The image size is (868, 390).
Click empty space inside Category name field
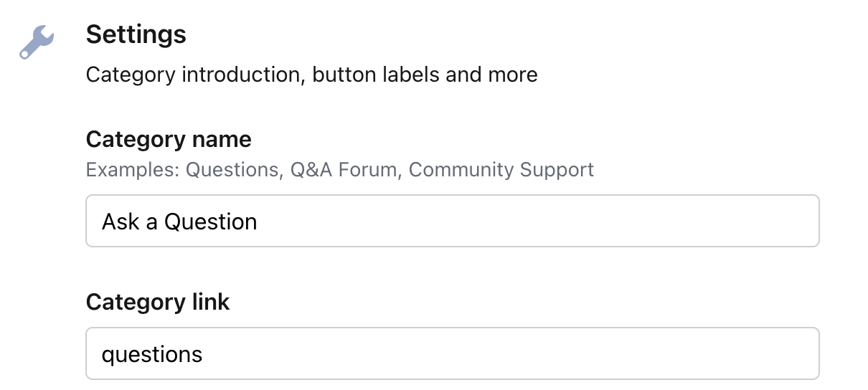(538, 221)
